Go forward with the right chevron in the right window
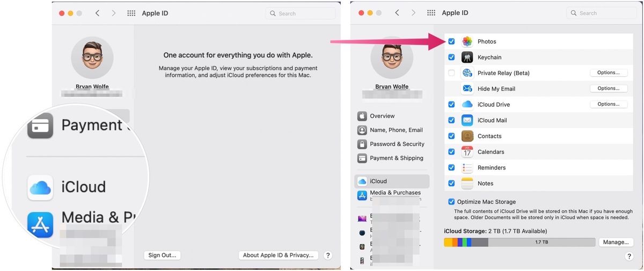Viewport: 644px width, 271px height. pos(413,13)
